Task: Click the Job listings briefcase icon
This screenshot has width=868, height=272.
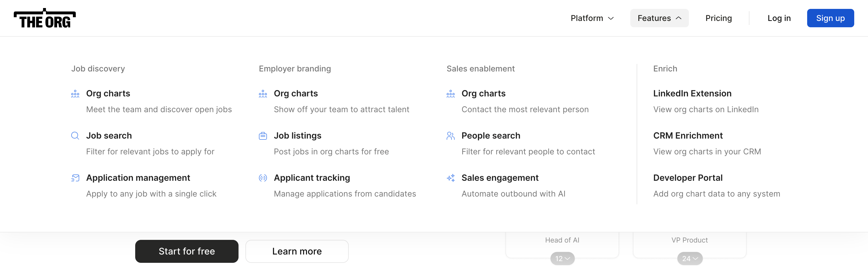Action: point(263,136)
